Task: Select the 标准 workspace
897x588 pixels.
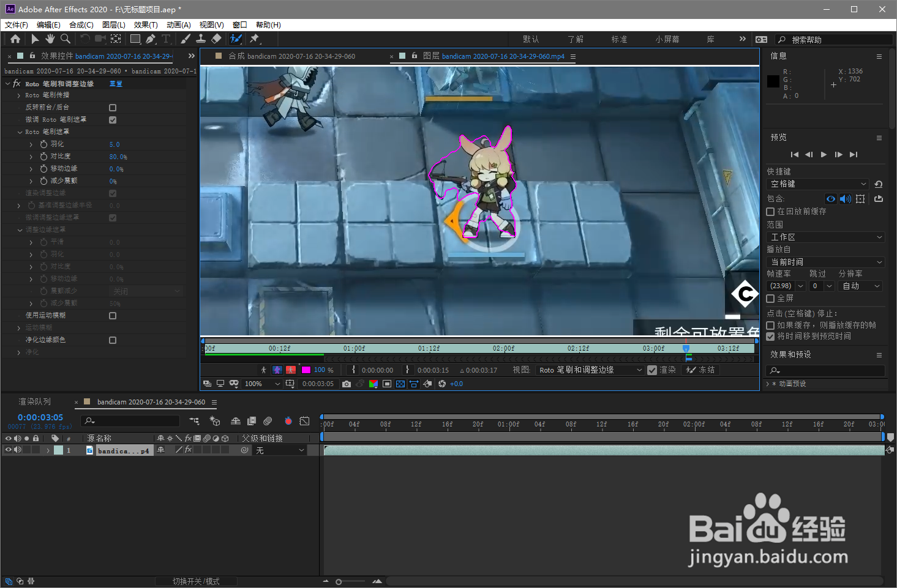Action: 619,39
